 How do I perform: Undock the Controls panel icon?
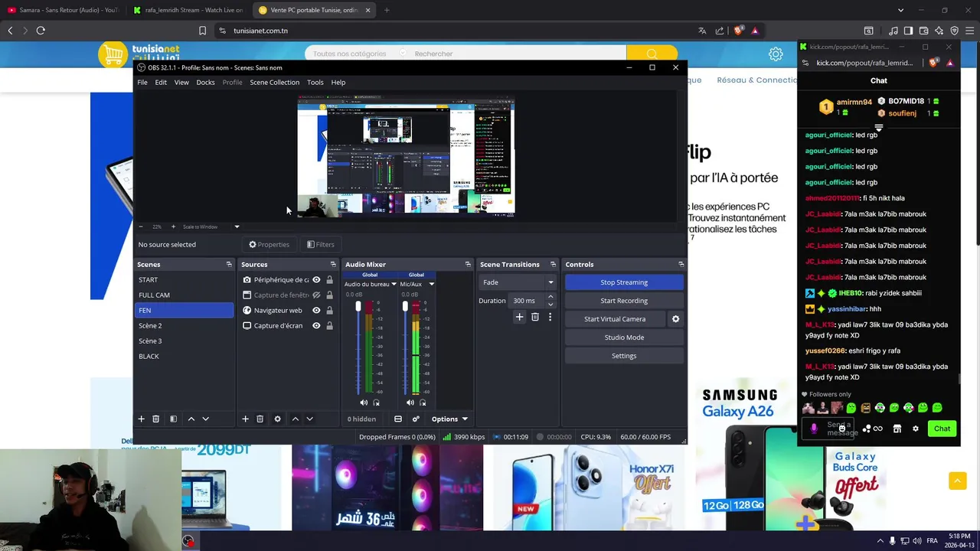[x=681, y=264]
